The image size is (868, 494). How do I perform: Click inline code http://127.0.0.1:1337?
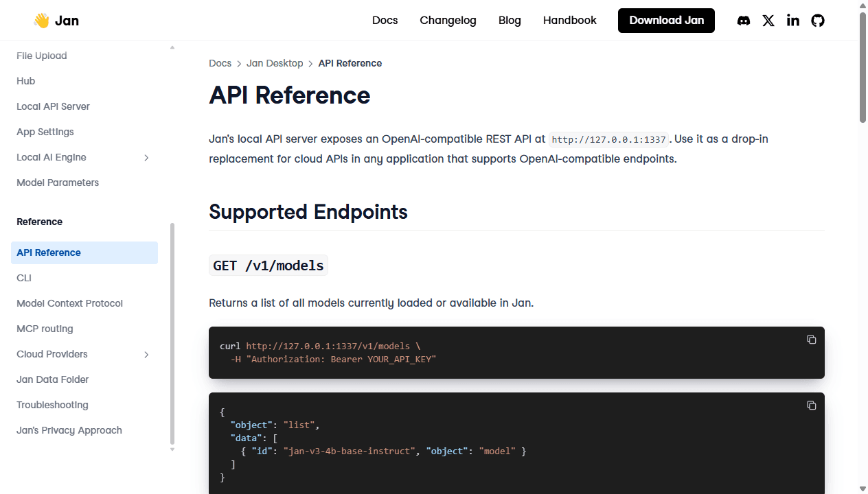pyautogui.click(x=609, y=139)
